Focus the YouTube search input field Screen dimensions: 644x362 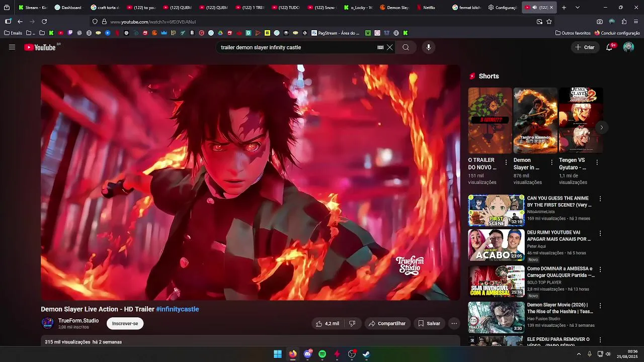297,47
